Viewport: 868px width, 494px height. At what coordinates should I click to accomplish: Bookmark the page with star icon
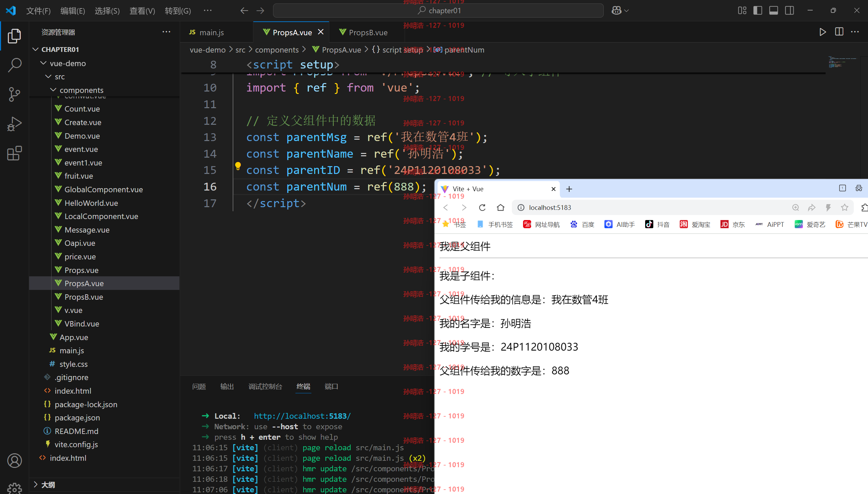tap(845, 208)
